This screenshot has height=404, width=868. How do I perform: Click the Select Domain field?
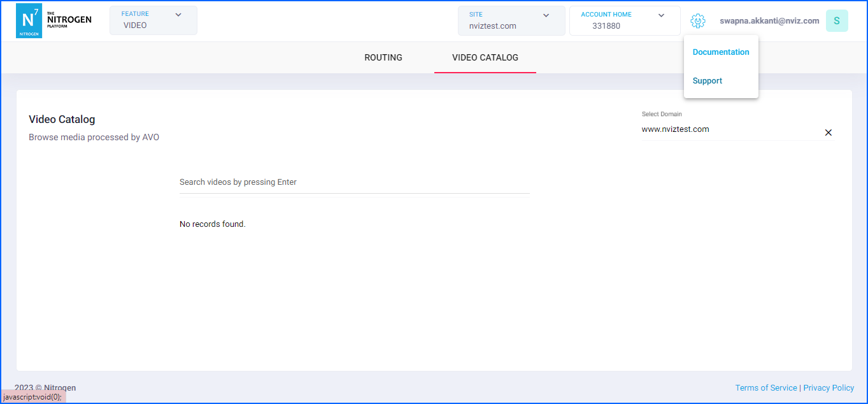coord(729,129)
